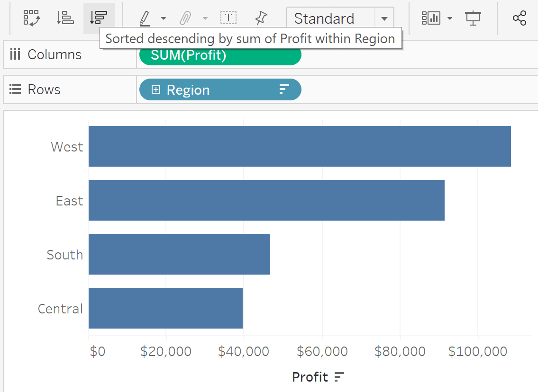Screen dimensions: 538x392
Task: Click the Profit axis title
Action: pyautogui.click(x=310, y=377)
